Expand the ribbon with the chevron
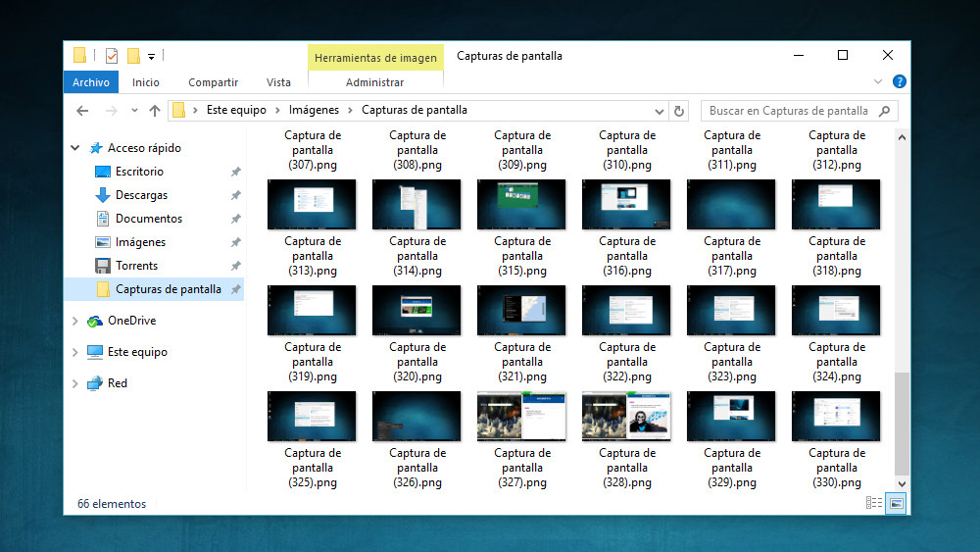This screenshot has width=980, height=552. pos(878,81)
